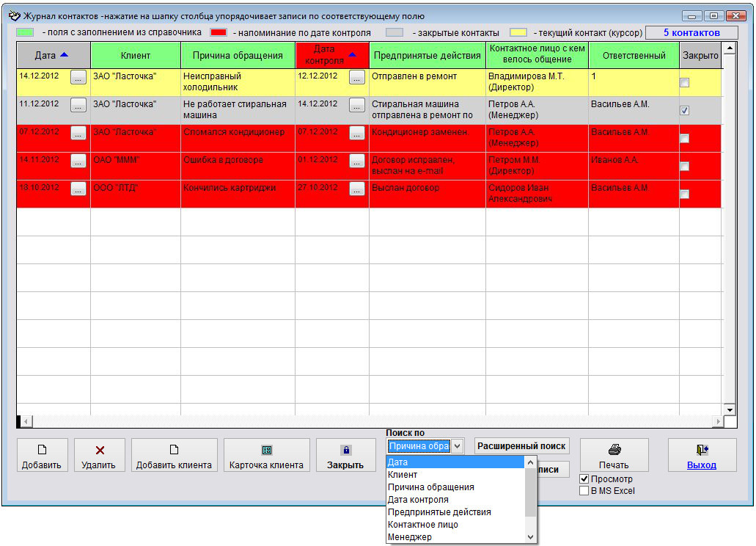Click the ООО "ЛТД" client cell
Image resolution: width=756 pixels, height=546 pixels.
tap(136, 194)
